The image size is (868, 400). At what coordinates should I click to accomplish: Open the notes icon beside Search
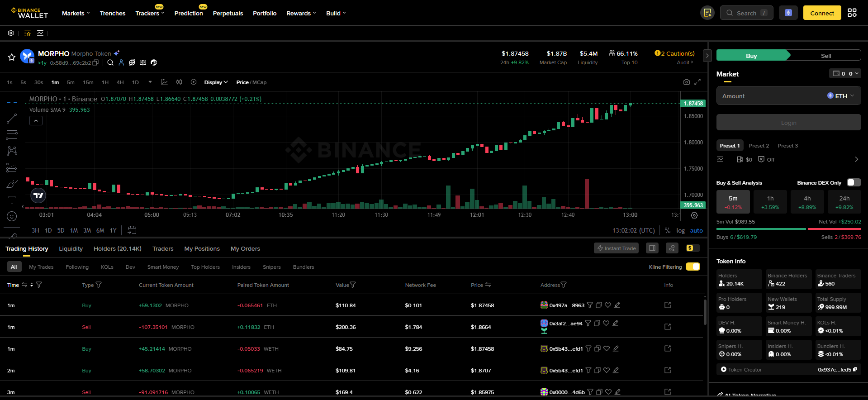(707, 13)
